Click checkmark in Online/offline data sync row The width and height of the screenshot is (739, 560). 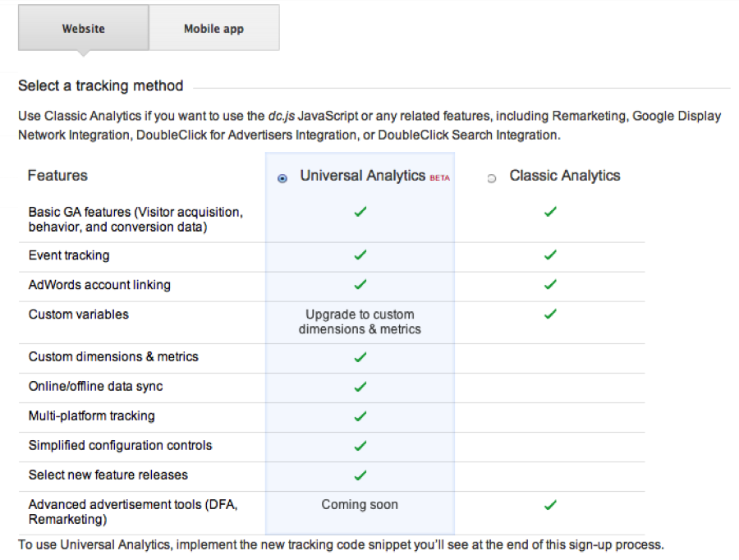point(360,387)
